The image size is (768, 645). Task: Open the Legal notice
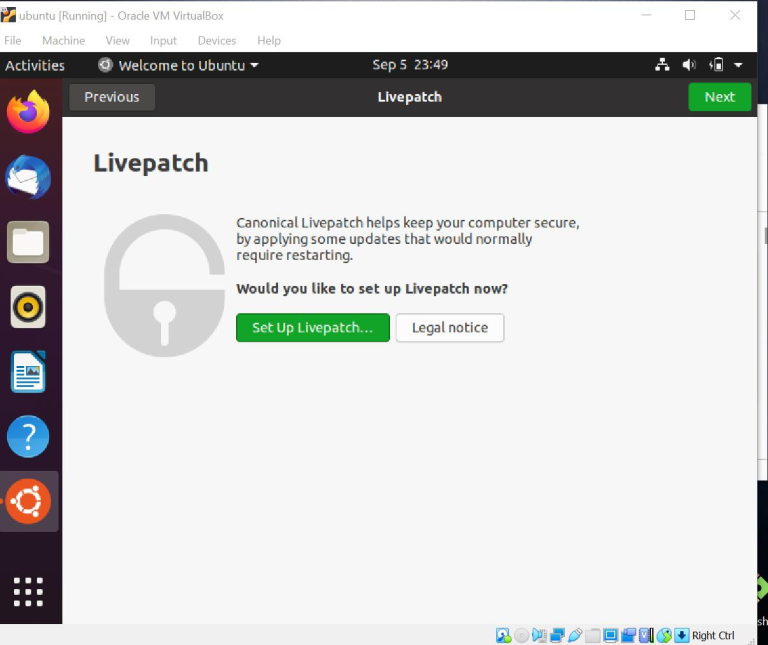450,328
